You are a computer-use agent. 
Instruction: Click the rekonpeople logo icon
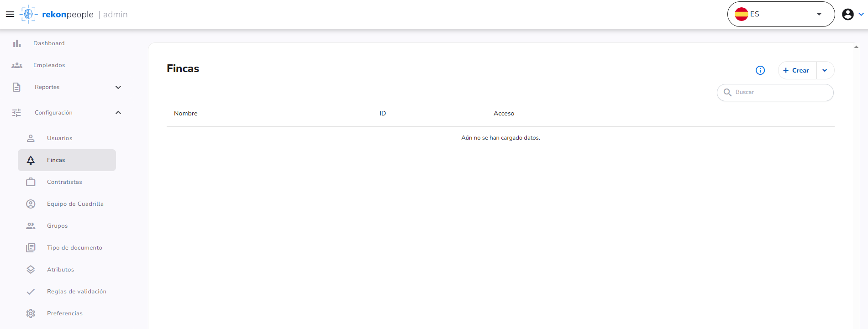(x=29, y=14)
